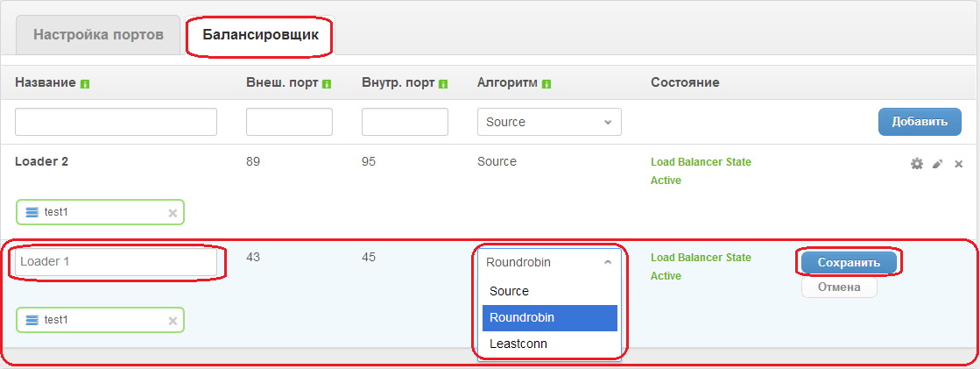Click the Loader 1 name input field
Viewport: 980px width, 369px height.
pos(116,262)
